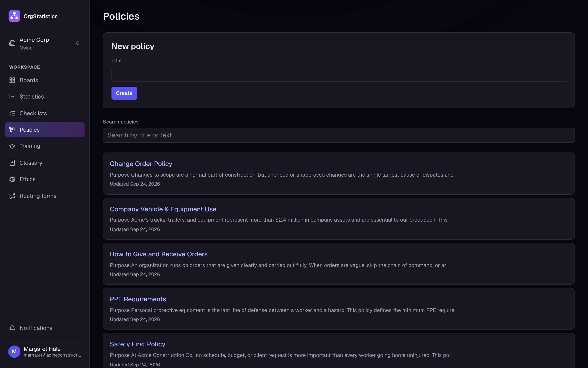Click the Ethics scales icon

tap(12, 179)
